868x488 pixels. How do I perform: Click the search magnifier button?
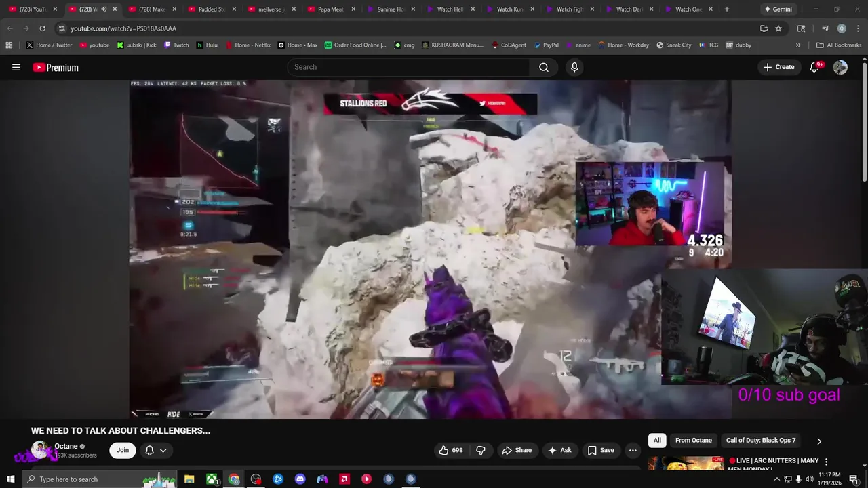[x=544, y=67]
